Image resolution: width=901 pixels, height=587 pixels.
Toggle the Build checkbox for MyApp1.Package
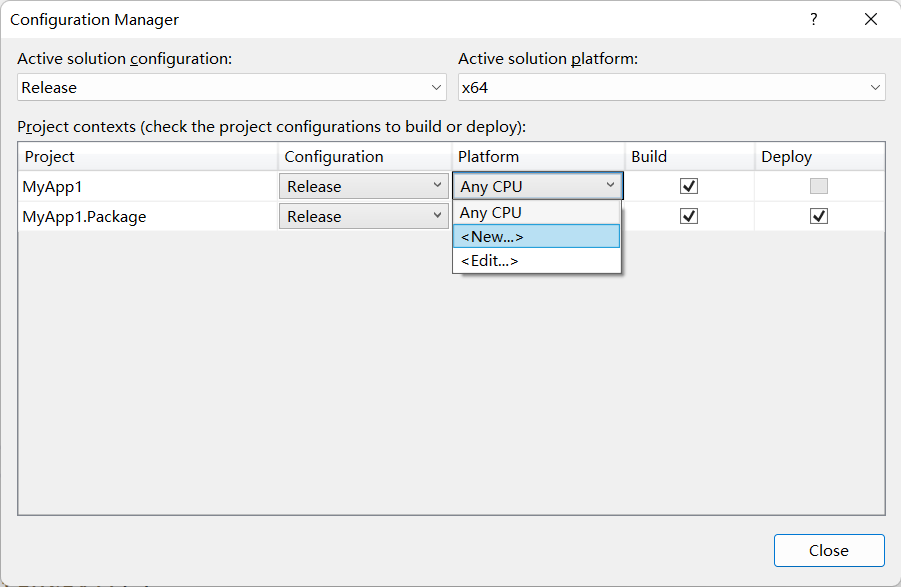pos(689,216)
